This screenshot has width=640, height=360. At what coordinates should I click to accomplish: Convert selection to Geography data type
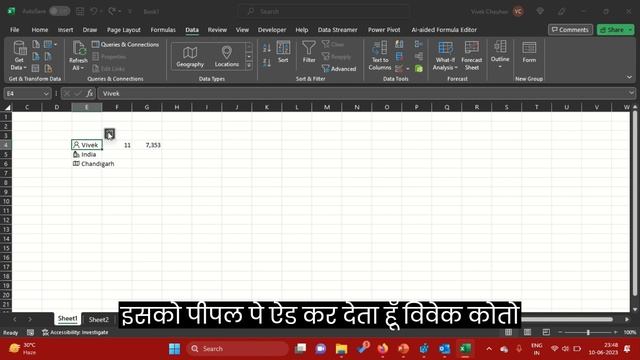[190, 56]
